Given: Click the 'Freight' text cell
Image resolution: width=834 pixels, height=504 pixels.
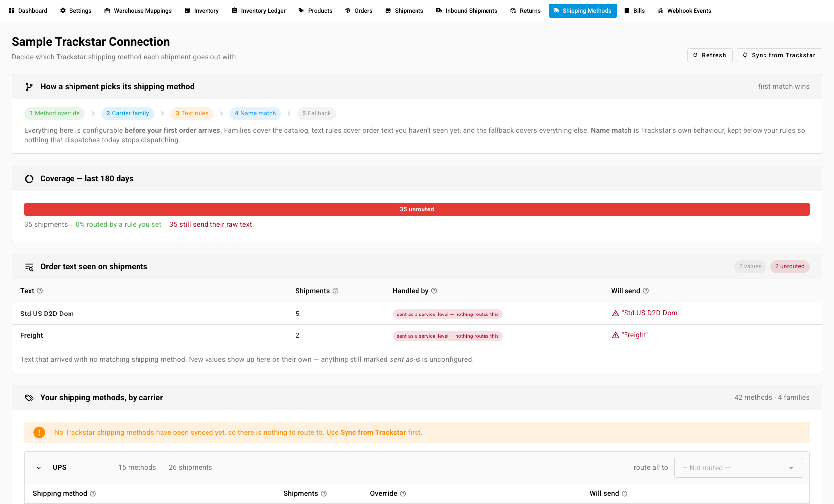Looking at the screenshot, I should click(32, 336).
